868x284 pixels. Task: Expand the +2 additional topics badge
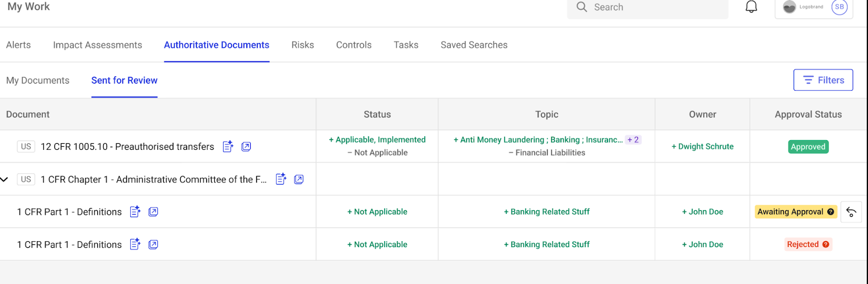click(x=633, y=140)
